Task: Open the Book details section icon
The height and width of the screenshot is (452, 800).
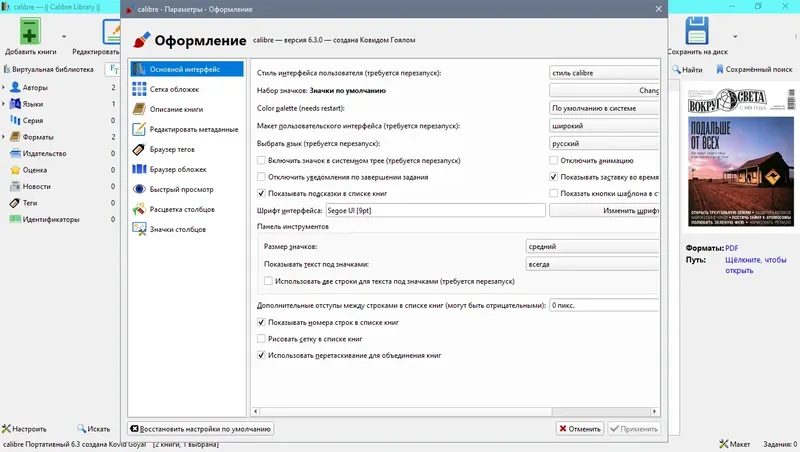Action: tap(139, 109)
